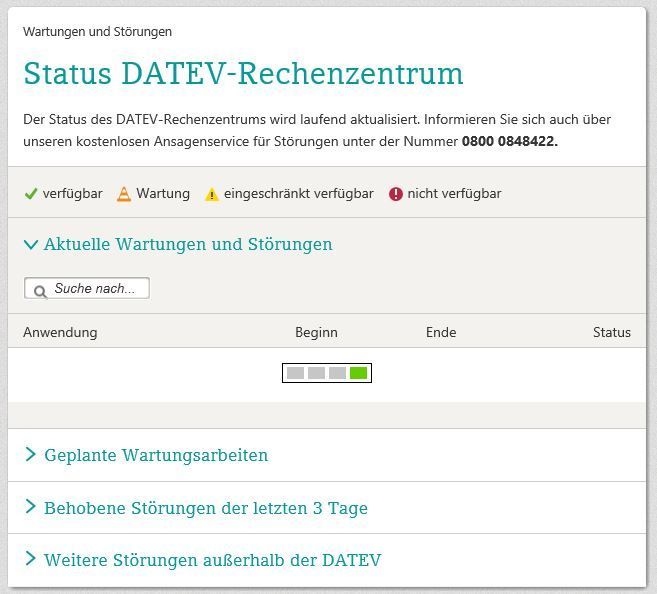Click the hotline number 0800 0848422

point(509,142)
